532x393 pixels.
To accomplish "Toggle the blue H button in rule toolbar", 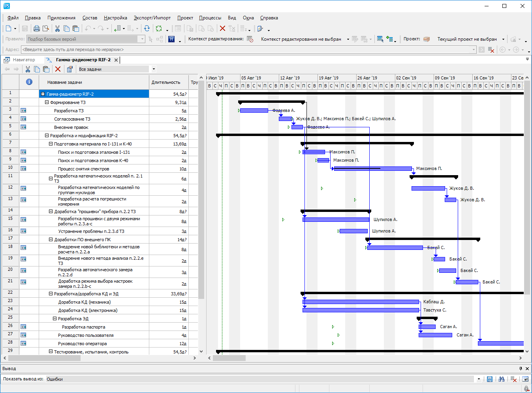I will pyautogui.click(x=171, y=39).
